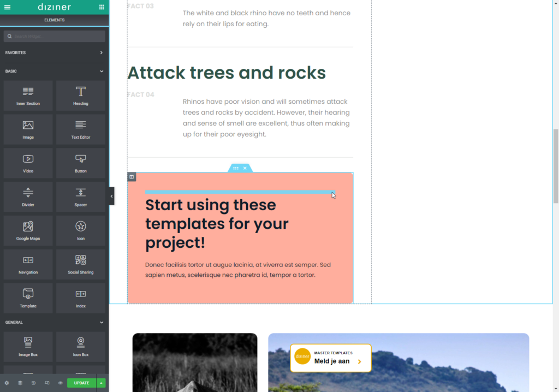Open the Navigator layers icon
Image resolution: width=559 pixels, height=392 pixels.
click(20, 383)
